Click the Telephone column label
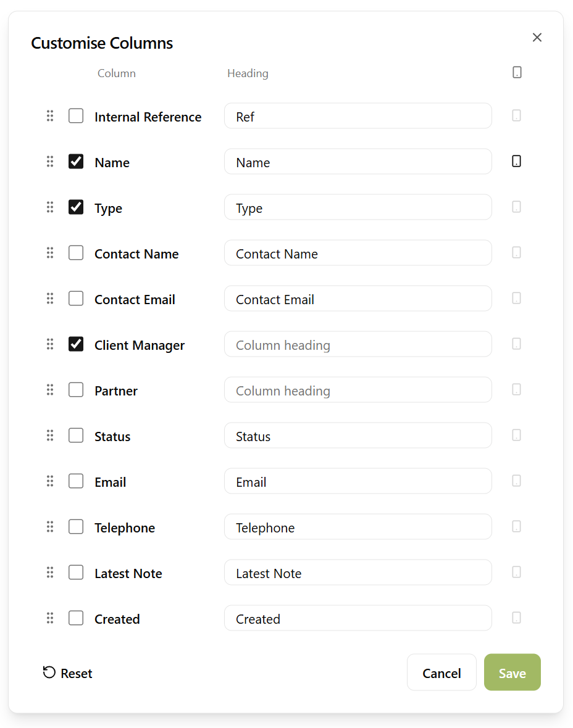The height and width of the screenshot is (728, 573). [125, 528]
